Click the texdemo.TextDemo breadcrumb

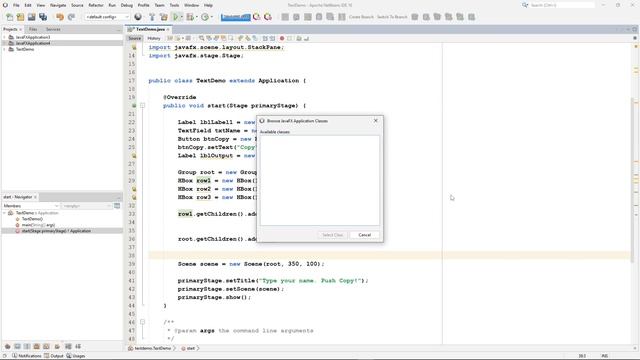(x=152, y=348)
